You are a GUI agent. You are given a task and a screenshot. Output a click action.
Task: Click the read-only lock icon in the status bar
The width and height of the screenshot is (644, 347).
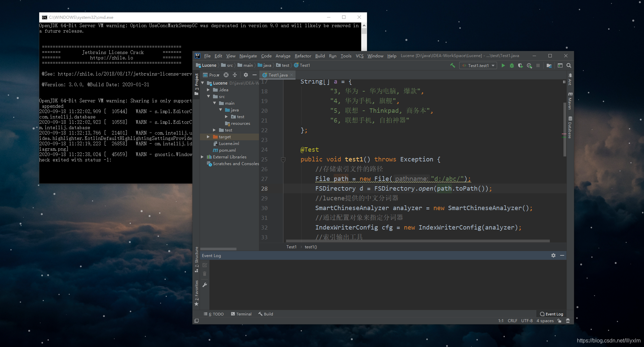pyautogui.click(x=559, y=321)
